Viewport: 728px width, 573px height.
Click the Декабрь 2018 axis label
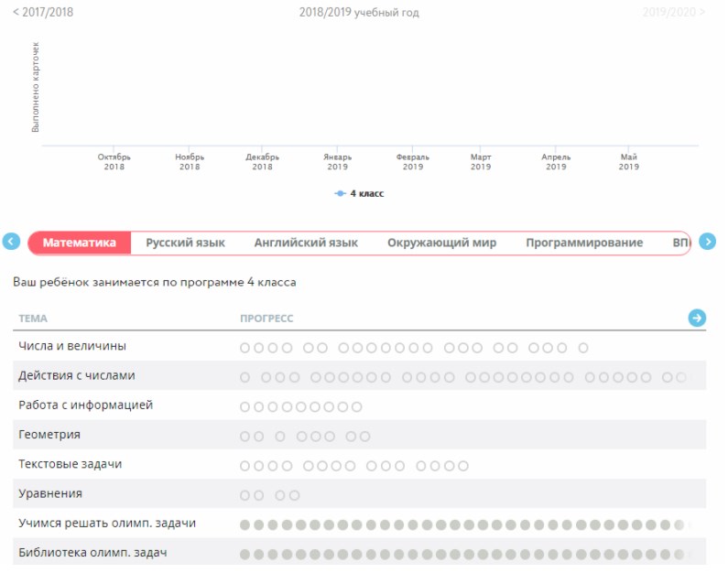pyautogui.click(x=262, y=162)
